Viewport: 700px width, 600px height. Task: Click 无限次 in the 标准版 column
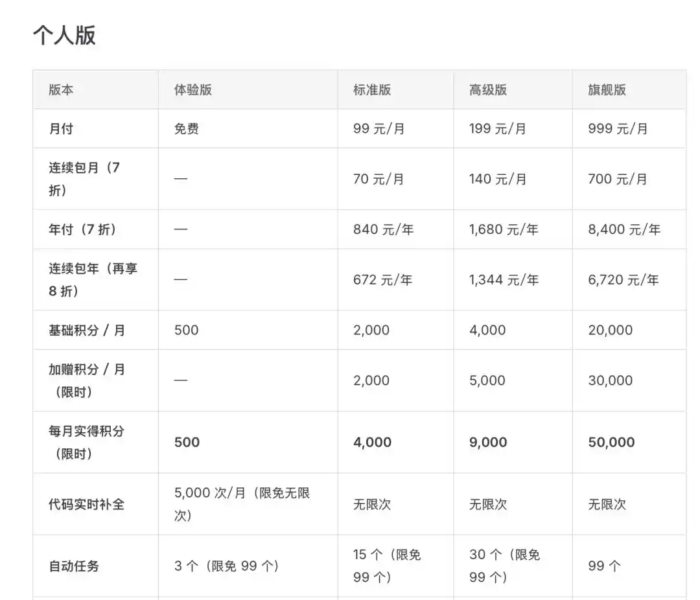(x=372, y=505)
